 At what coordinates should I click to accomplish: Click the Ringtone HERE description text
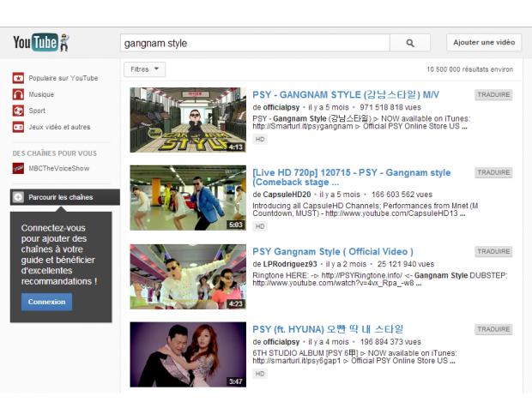(379, 279)
